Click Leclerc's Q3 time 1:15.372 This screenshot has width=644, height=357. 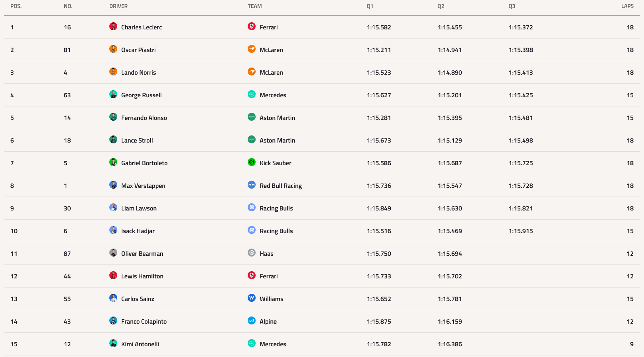521,27
